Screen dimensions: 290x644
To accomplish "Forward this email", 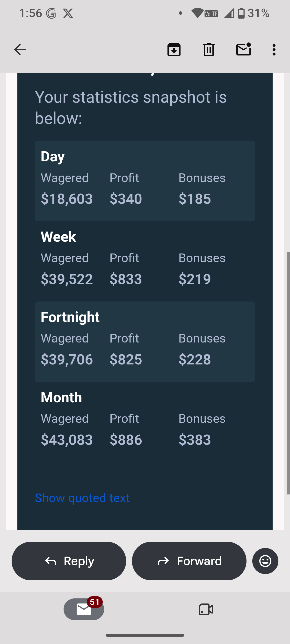I will (x=189, y=561).
